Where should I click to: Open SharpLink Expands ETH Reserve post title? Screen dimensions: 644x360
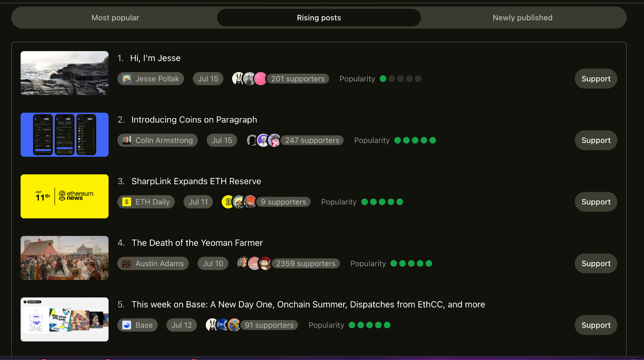(196, 181)
